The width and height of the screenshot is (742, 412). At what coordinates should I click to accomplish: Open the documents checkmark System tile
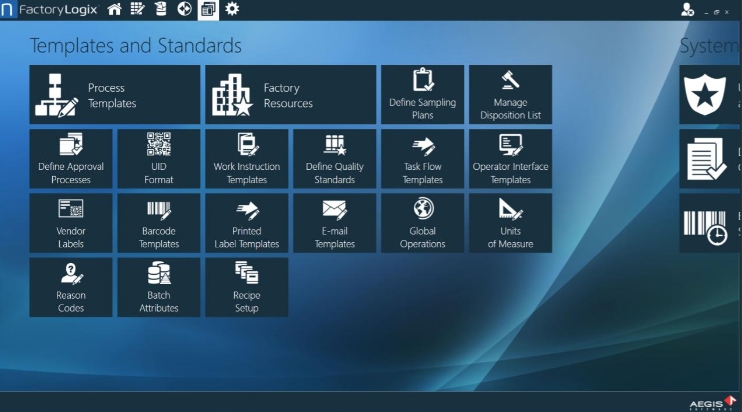coord(710,159)
